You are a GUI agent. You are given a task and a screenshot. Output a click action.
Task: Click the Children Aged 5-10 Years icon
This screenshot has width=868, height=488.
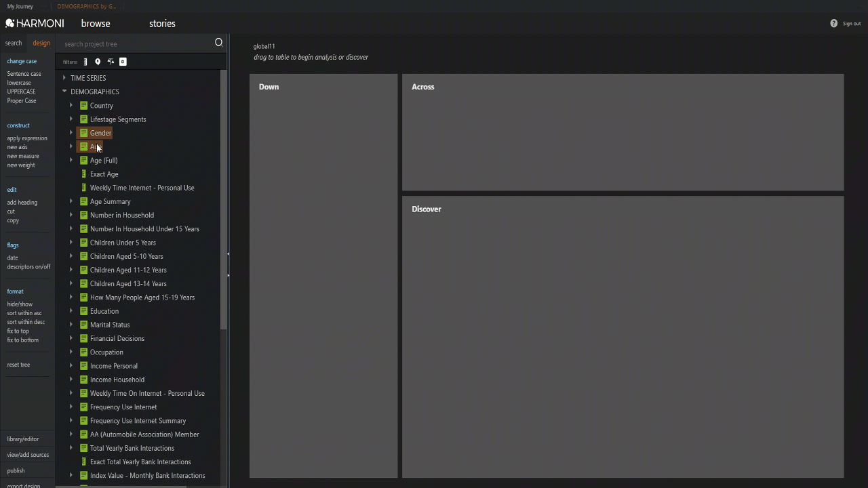click(x=83, y=256)
